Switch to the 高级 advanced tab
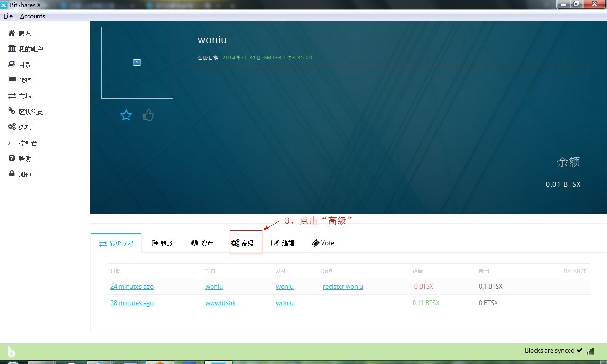 click(243, 243)
